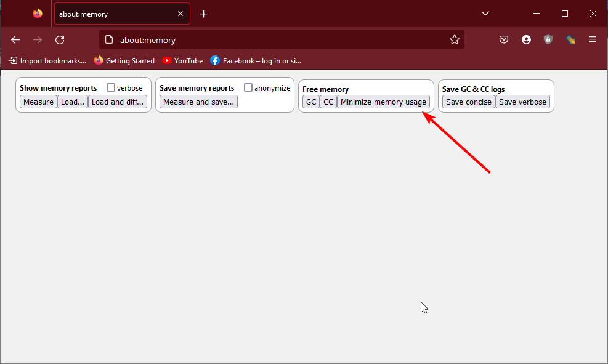Click the Load... button

point(73,102)
